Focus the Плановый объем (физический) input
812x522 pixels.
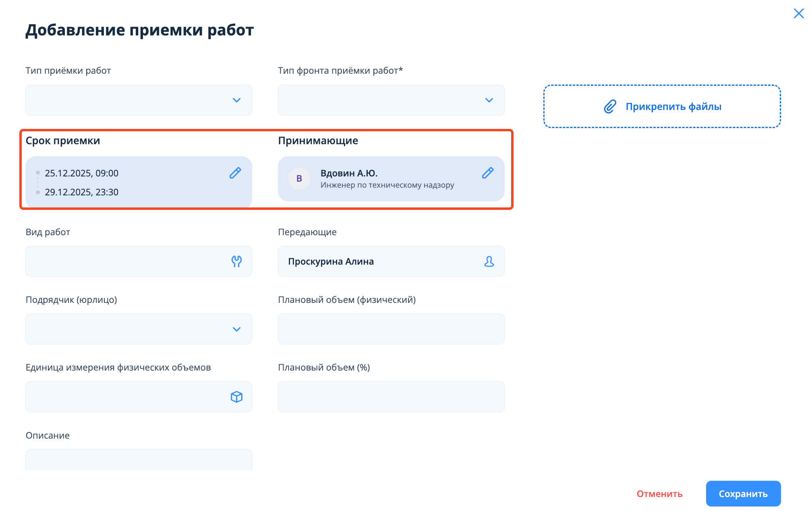coord(391,329)
